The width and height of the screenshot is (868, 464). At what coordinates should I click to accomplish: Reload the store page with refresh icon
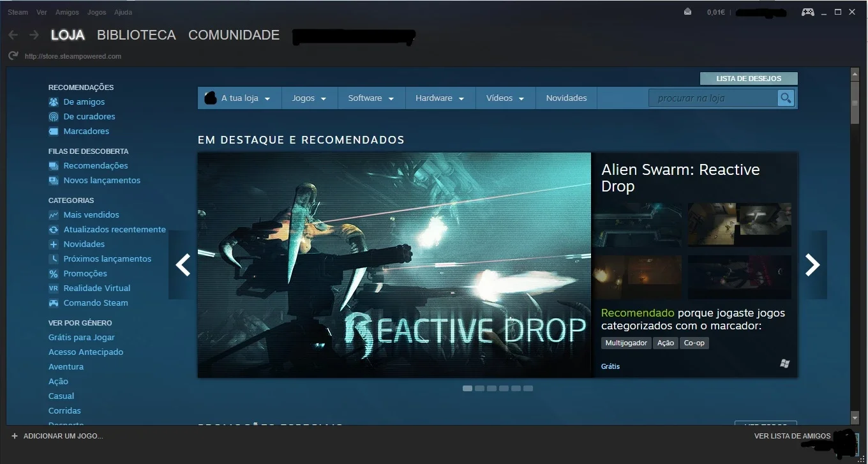[13, 56]
